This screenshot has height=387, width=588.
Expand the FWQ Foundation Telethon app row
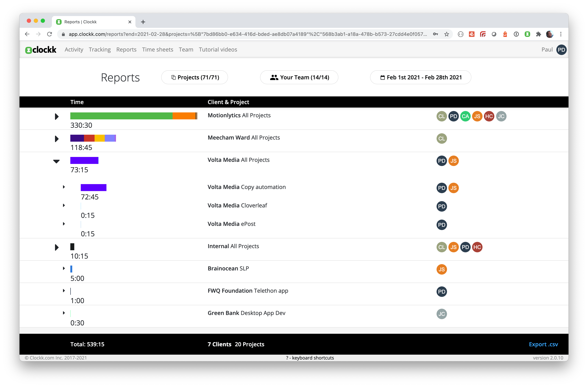(x=64, y=291)
